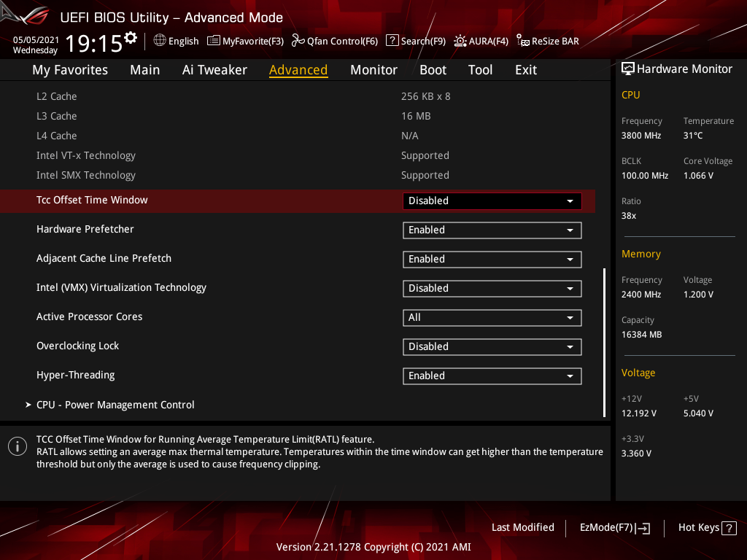Click Search(F9) label

(423, 41)
